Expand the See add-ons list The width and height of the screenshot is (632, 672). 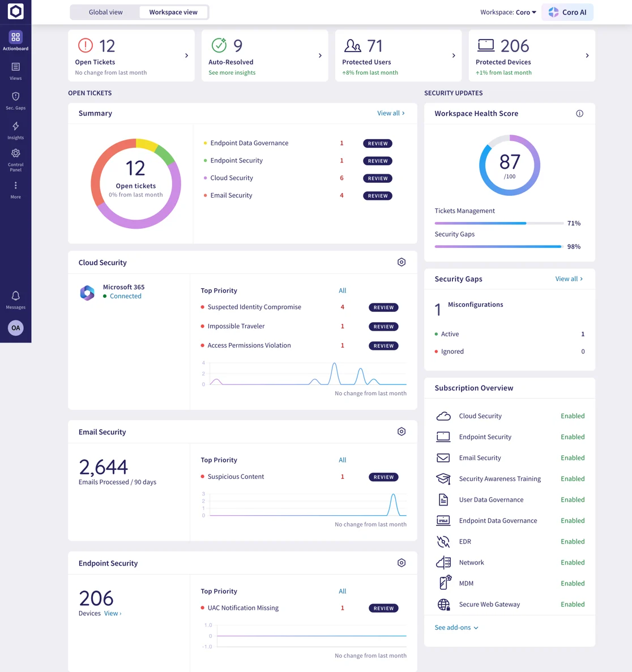pos(456,627)
